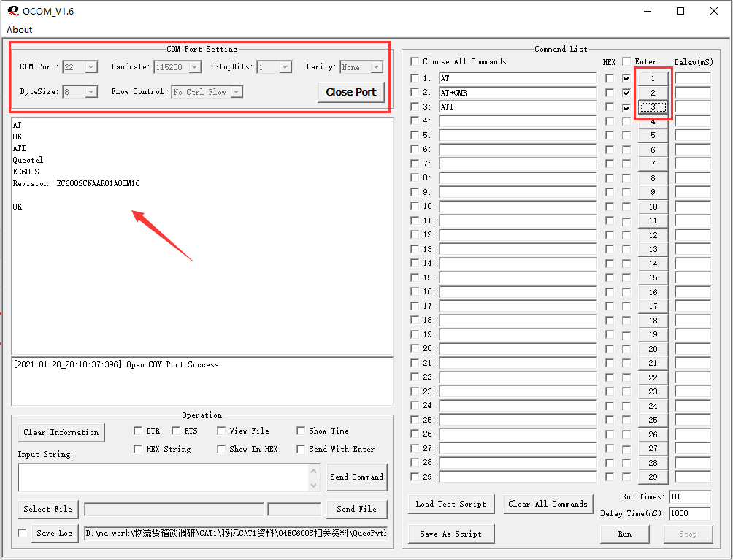Image resolution: width=733 pixels, height=560 pixels.
Task: Check the Choose All Commands checkbox
Action: (x=414, y=62)
